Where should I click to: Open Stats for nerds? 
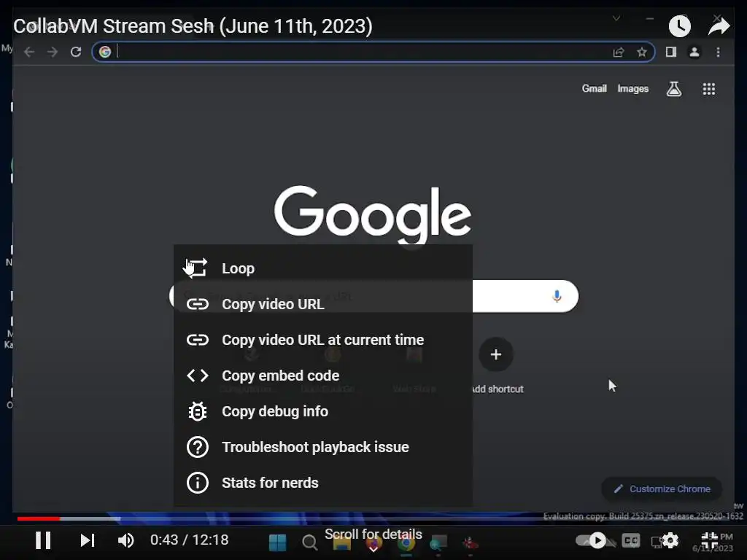pos(323,483)
